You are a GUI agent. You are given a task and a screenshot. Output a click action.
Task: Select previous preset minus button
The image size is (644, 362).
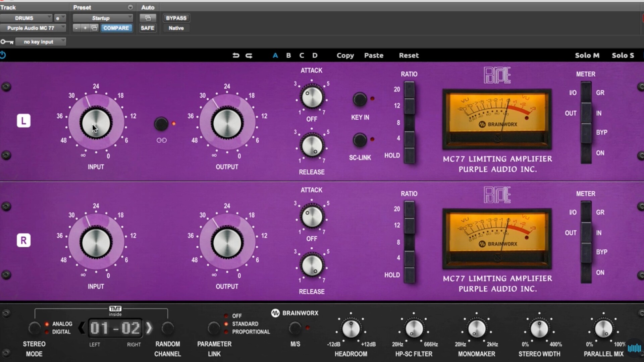(77, 28)
